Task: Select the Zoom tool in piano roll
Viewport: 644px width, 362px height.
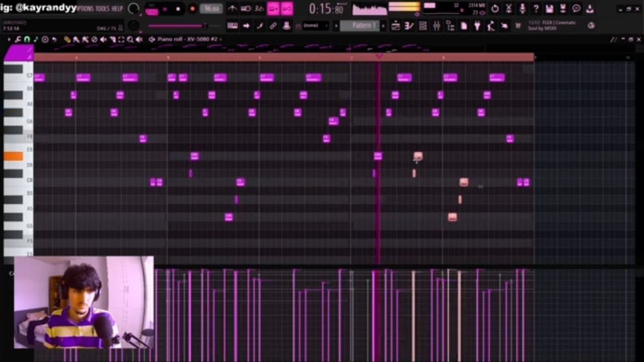Action: pyautogui.click(x=130, y=39)
